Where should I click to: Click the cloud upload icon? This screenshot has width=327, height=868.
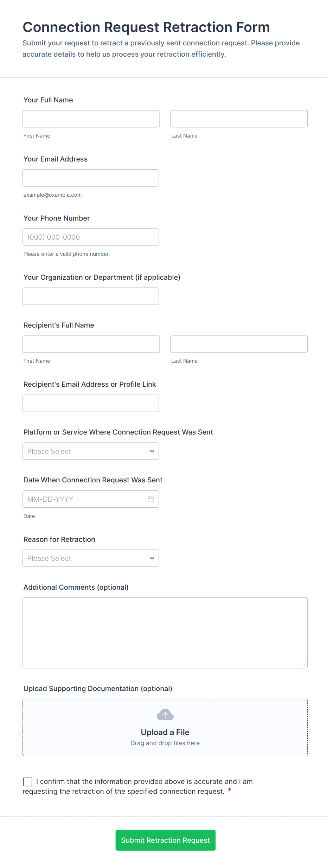click(165, 715)
